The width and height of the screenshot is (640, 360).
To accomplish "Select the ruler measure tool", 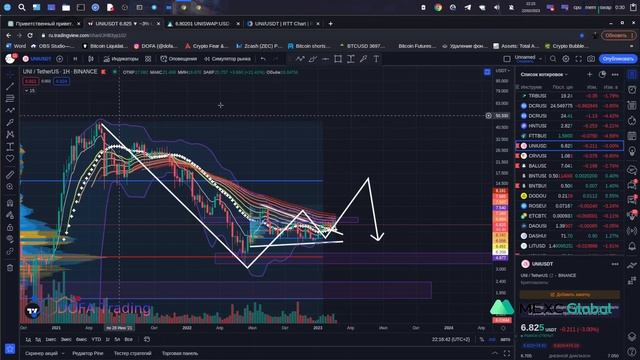I will (10, 175).
